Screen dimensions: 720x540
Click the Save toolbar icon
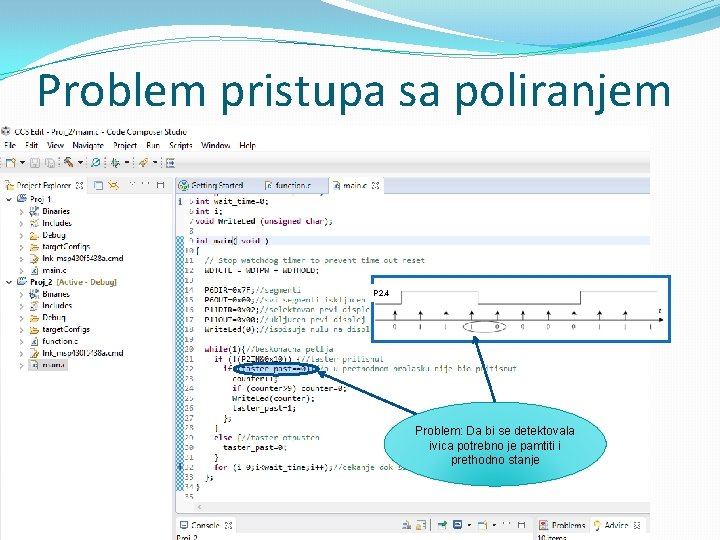(35, 163)
